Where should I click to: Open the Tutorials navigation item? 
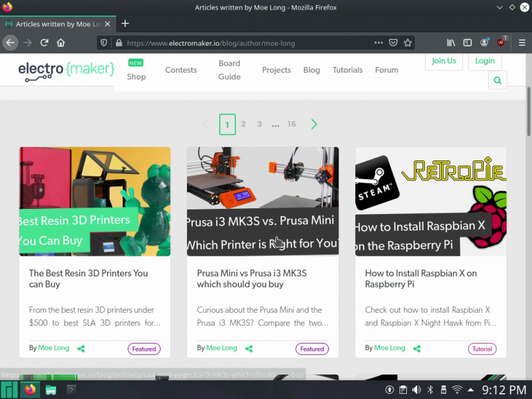348,70
